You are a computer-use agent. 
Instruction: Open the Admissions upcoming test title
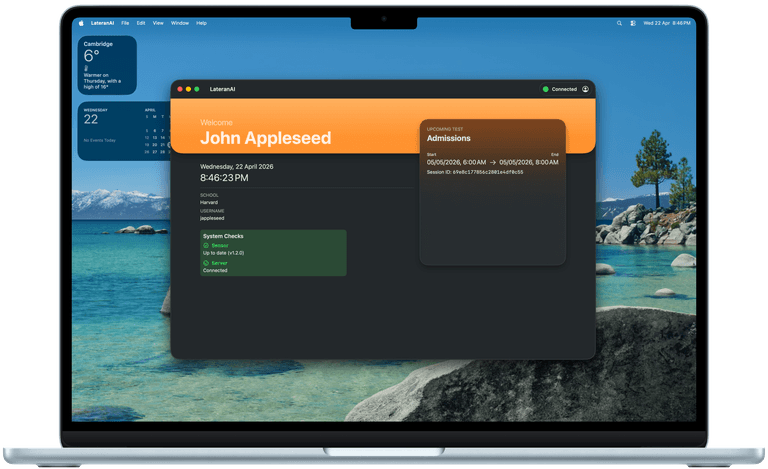[448, 138]
